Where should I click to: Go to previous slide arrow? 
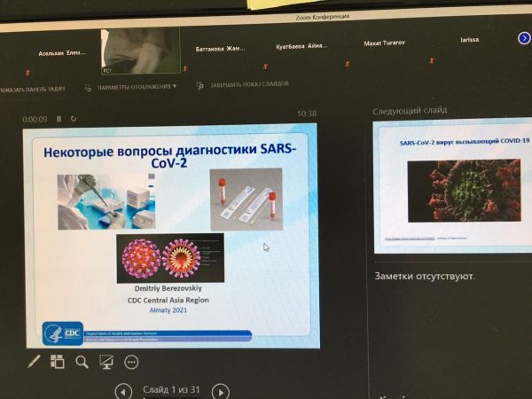click(123, 391)
